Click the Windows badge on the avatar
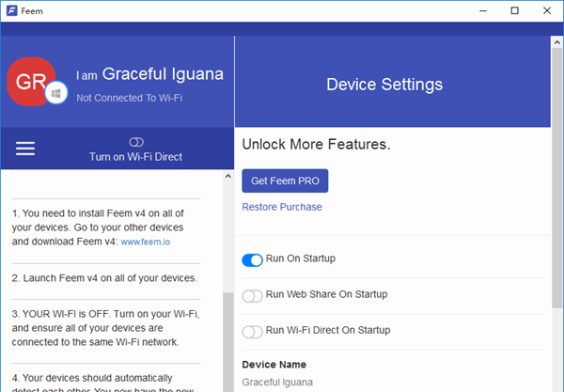The image size is (564, 392). tap(56, 93)
